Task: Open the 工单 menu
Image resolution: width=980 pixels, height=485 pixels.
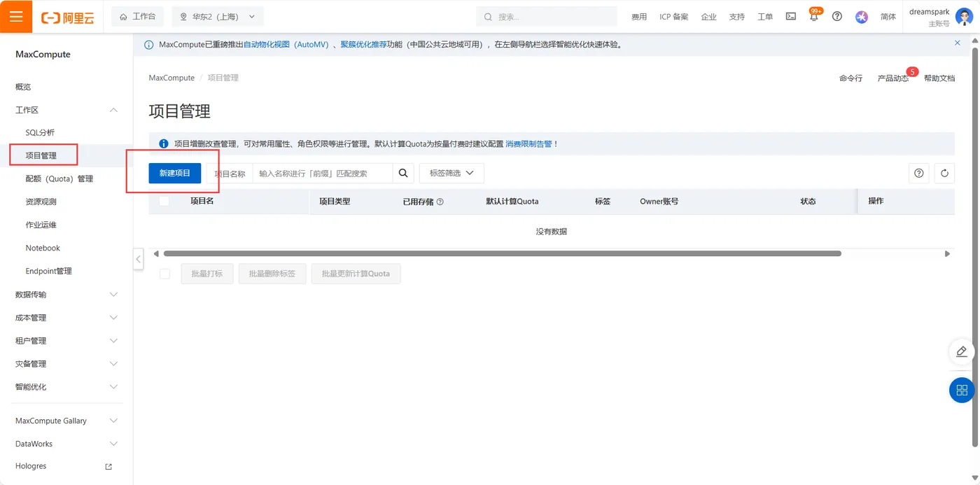Action: (765, 17)
